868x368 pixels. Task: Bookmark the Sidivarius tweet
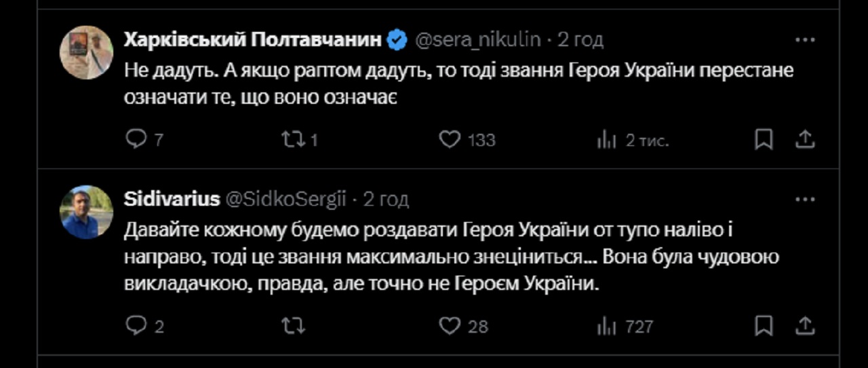(x=764, y=327)
